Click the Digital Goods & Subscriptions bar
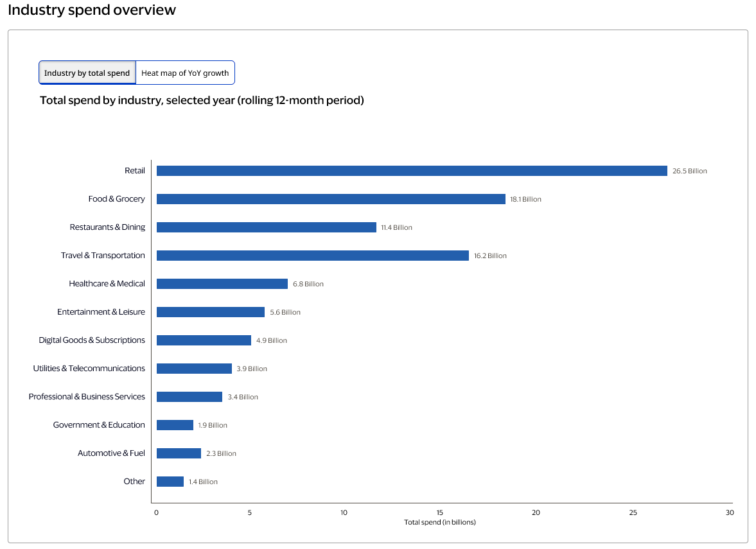 [x=202, y=340]
